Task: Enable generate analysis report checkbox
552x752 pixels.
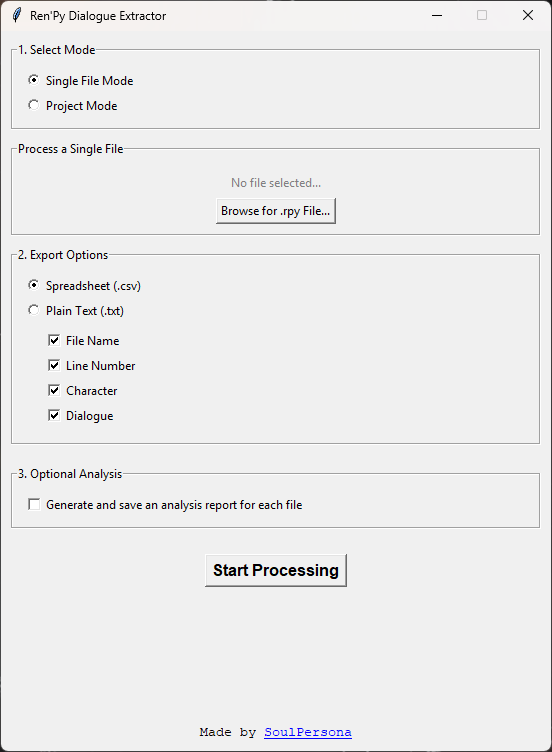Action: [34, 505]
